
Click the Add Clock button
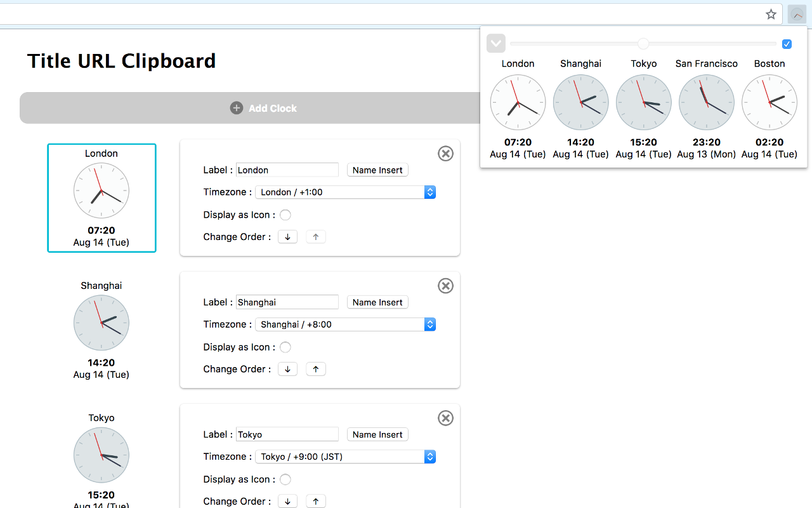click(x=263, y=108)
